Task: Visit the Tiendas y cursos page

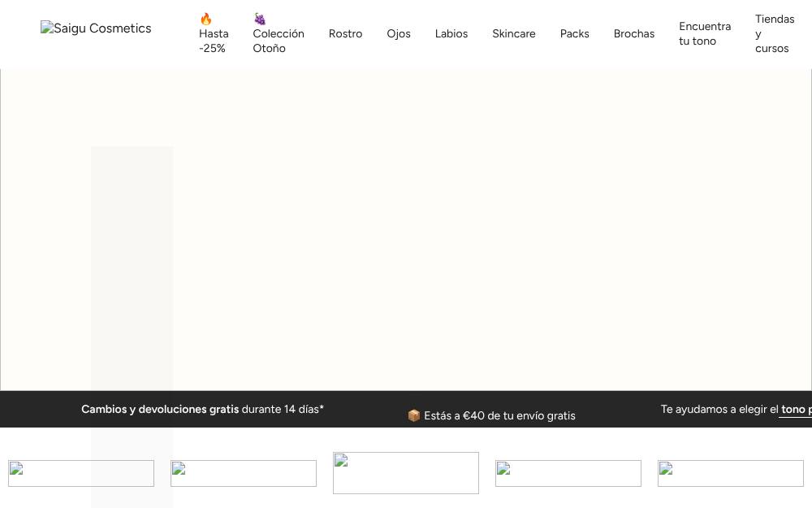Action: pyautogui.click(x=775, y=33)
